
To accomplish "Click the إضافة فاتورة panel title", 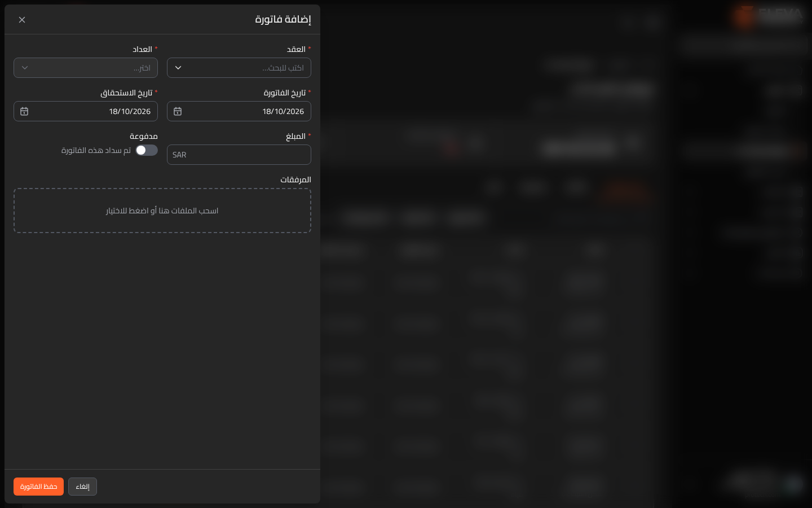I will [x=283, y=19].
